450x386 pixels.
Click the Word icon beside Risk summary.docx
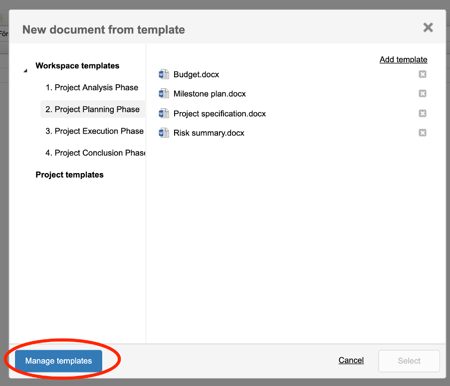(x=163, y=133)
